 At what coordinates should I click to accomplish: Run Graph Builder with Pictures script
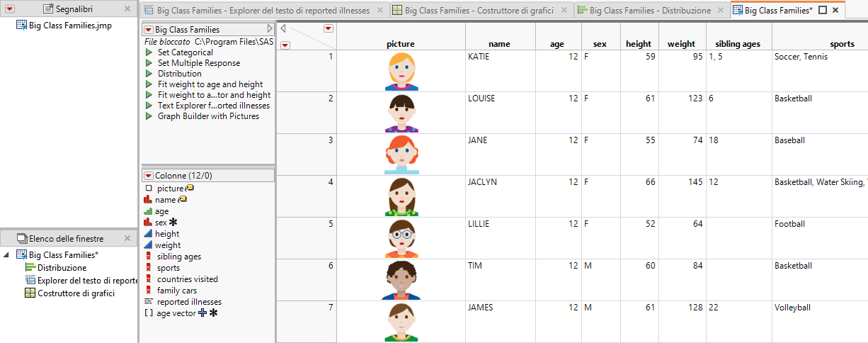click(149, 116)
